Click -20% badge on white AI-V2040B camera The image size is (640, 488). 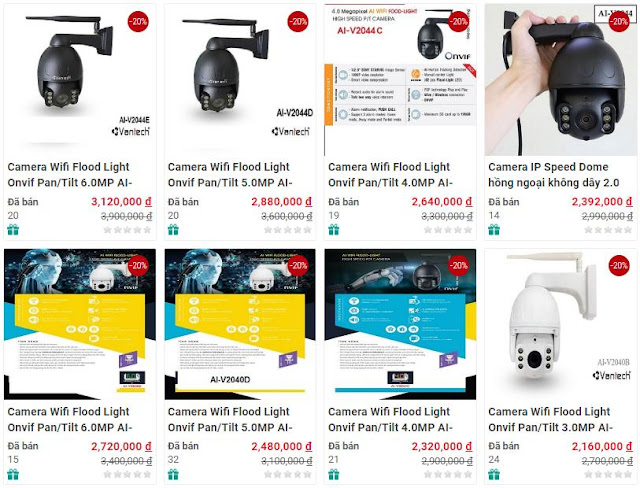coord(619,266)
